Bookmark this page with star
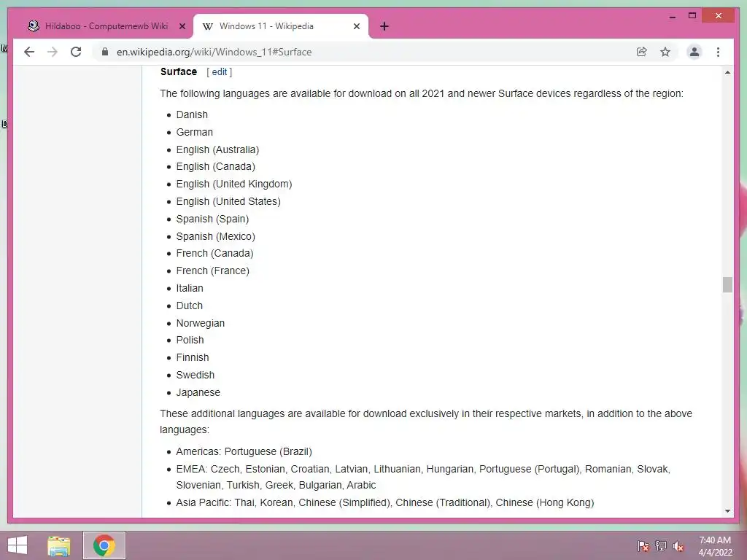This screenshot has height=560, width=747. (x=665, y=52)
